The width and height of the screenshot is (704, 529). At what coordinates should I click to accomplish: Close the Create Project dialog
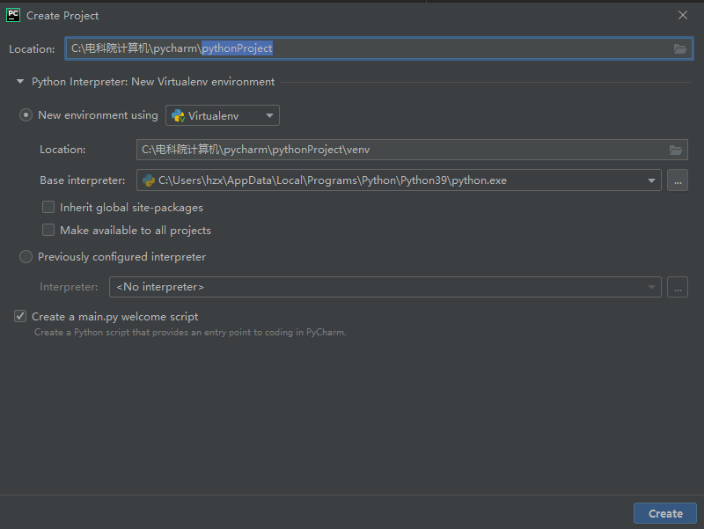[x=682, y=15]
